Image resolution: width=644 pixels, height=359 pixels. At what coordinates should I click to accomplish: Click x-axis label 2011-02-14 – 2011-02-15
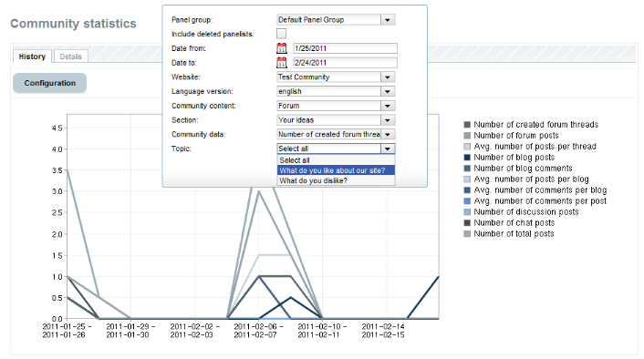click(x=383, y=331)
